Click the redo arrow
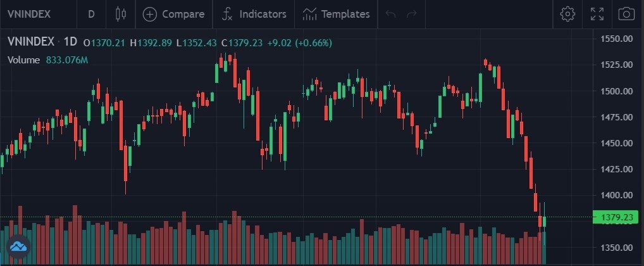 coord(412,14)
